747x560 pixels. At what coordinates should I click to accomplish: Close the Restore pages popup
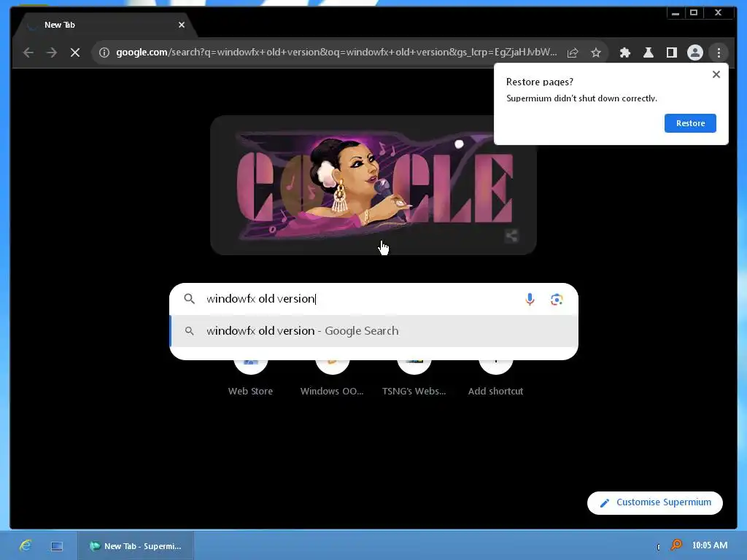716,74
